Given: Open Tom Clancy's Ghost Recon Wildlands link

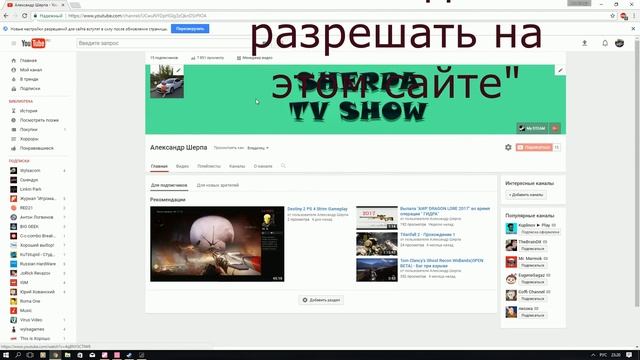Looking at the screenshot, I should (x=441, y=263).
